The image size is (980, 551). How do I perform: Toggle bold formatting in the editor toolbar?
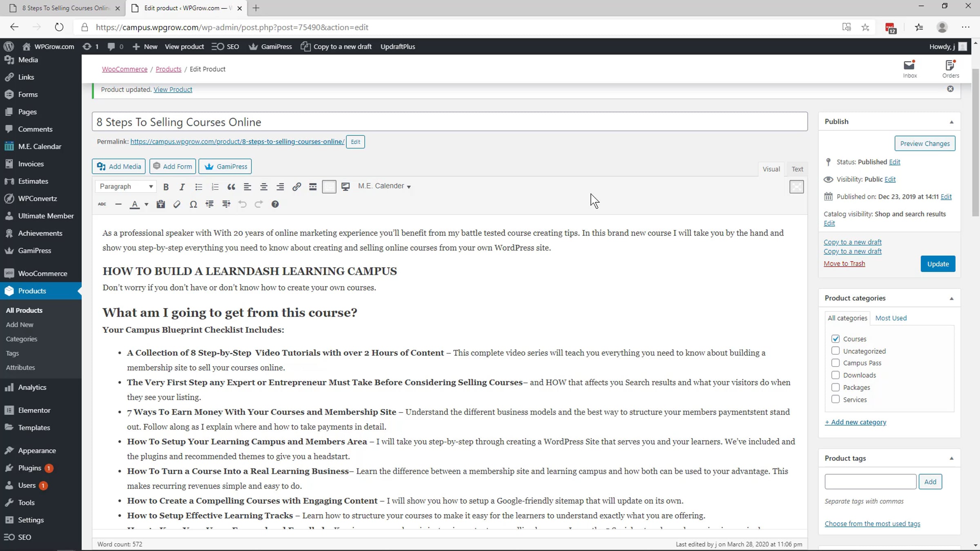click(166, 187)
